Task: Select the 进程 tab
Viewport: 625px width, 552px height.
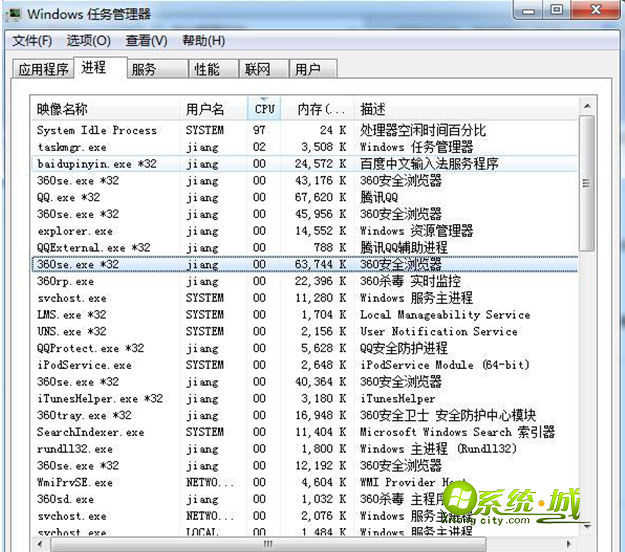Action: [100, 67]
